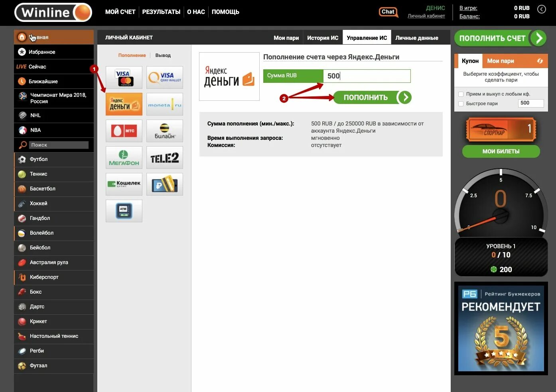Open Киберспорт category
This screenshot has width=556, height=392.
click(54, 277)
